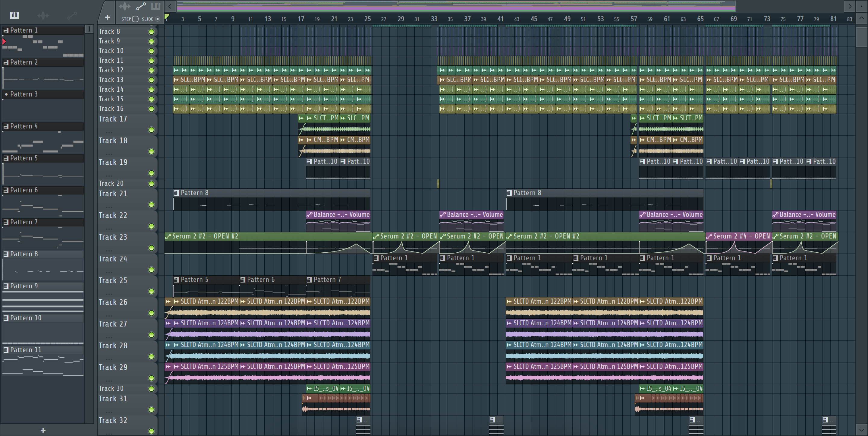Click Pattern 10's icon in the picker panel
Image resolution: width=868 pixels, height=436 pixels.
pos(6,318)
